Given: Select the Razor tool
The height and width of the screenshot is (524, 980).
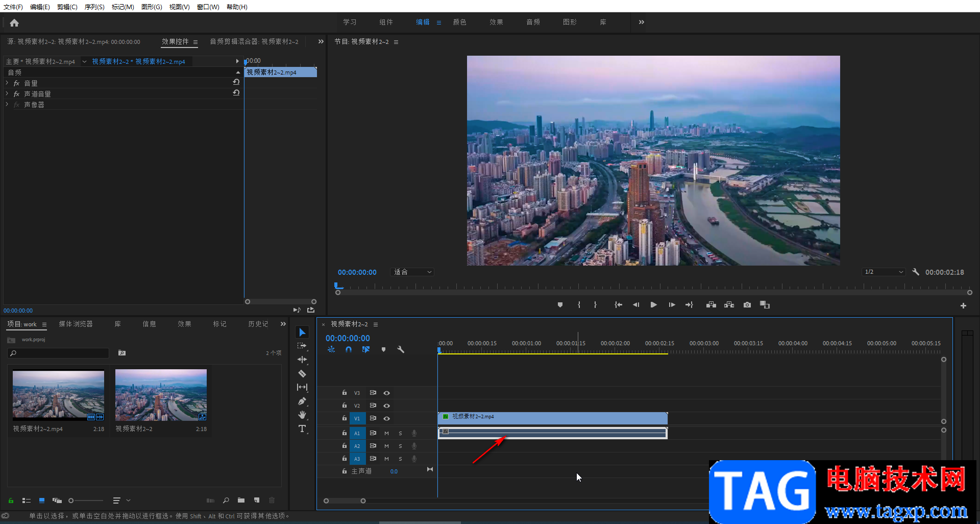Looking at the screenshot, I should (302, 373).
